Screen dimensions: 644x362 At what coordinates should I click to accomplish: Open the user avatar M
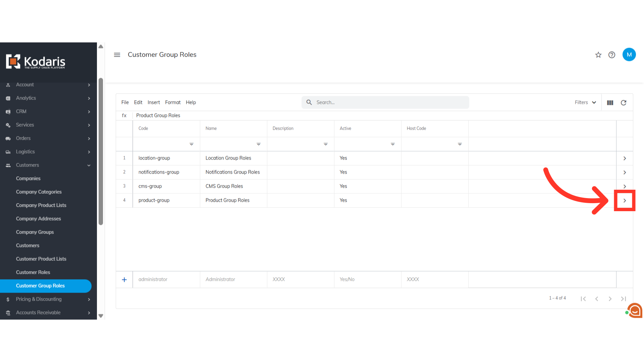(x=629, y=55)
